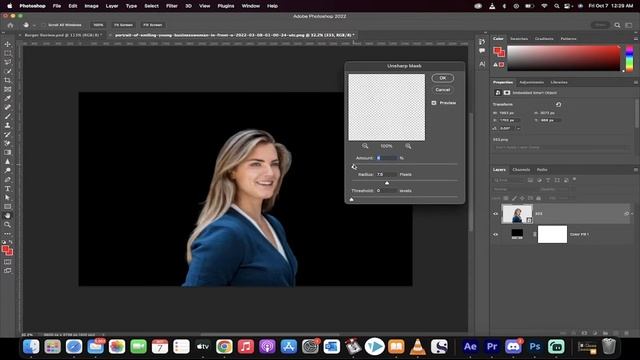Open the Layers panel options menu
Image resolution: width=640 pixels, height=360 pixels.
[636, 169]
